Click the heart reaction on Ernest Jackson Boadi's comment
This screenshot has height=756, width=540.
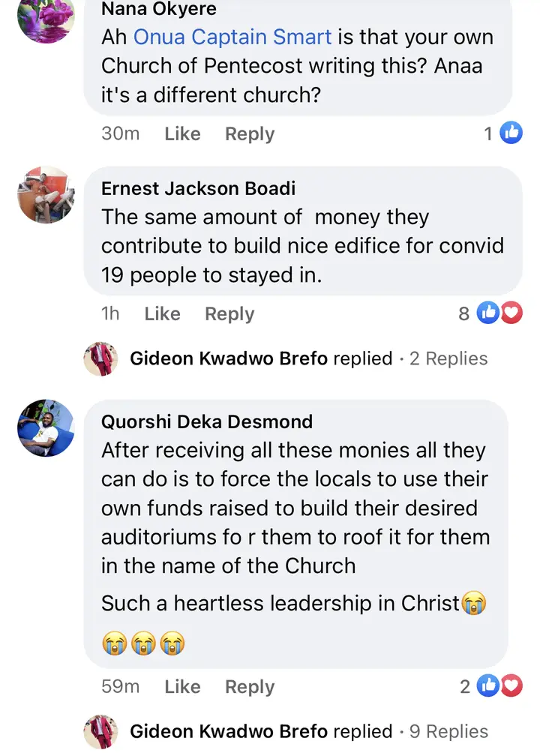click(511, 313)
